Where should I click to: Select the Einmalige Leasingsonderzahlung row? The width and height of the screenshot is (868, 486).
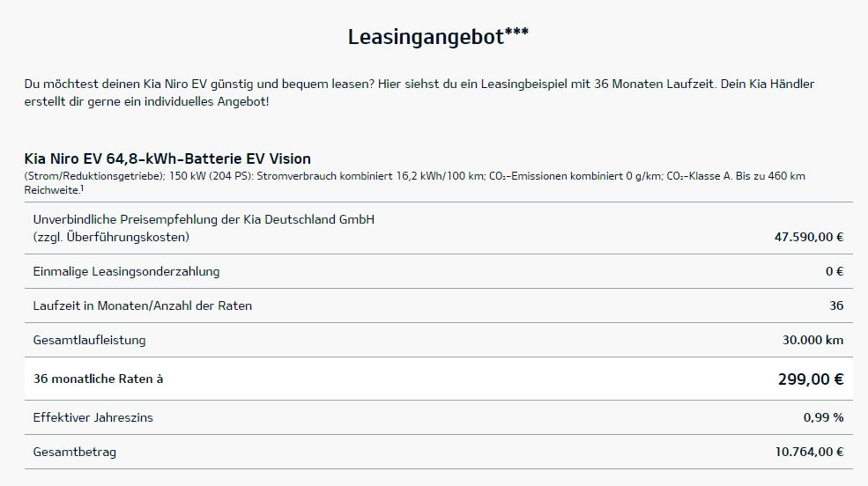click(x=439, y=271)
